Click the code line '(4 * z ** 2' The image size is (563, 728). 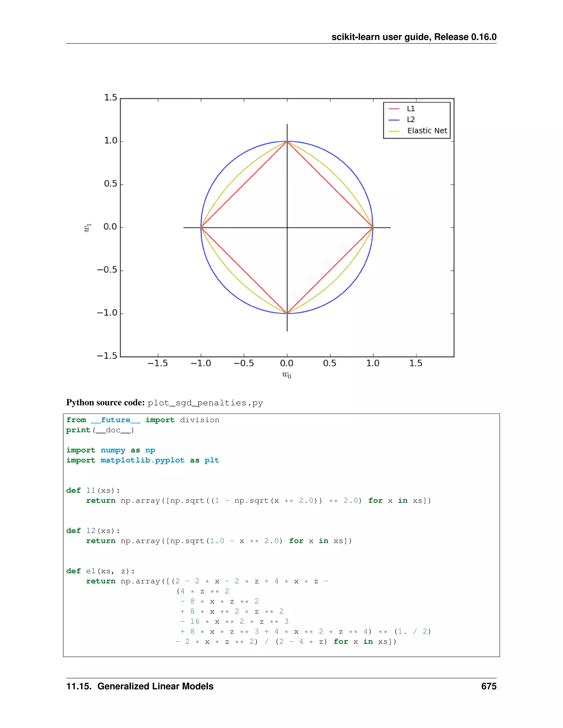point(203,591)
